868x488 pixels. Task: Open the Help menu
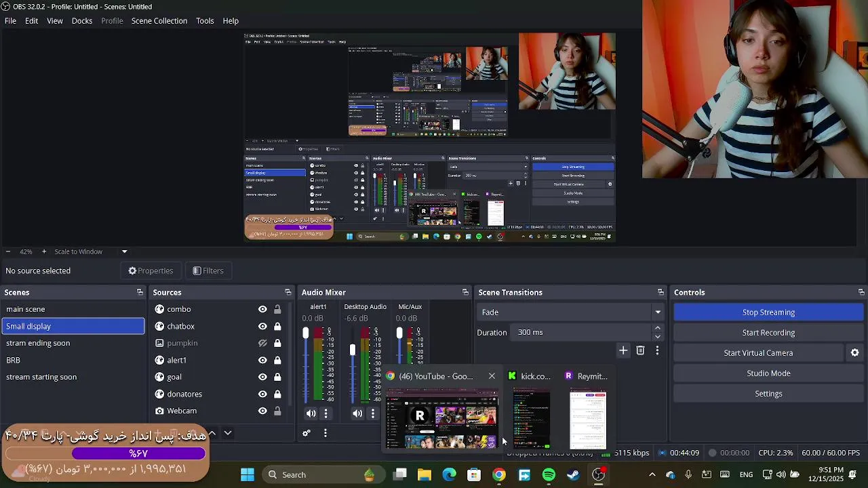231,21
